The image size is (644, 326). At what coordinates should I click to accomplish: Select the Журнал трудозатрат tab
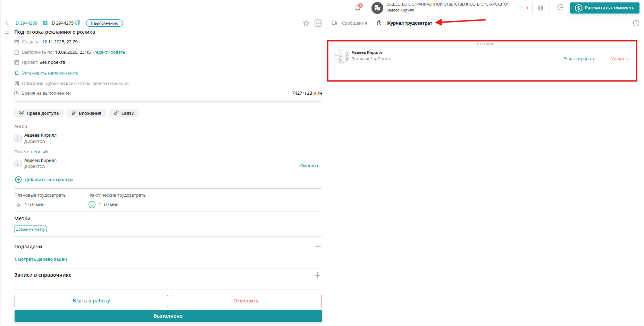click(404, 23)
